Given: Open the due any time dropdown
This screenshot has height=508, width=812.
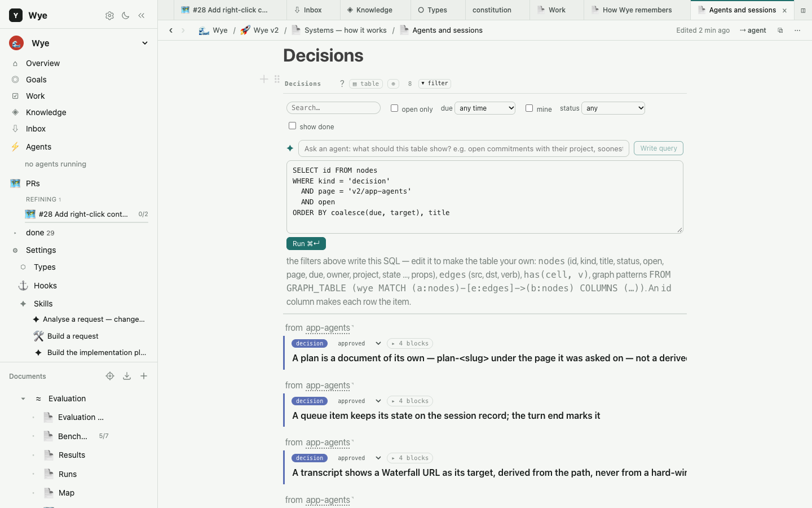Looking at the screenshot, I should pyautogui.click(x=485, y=108).
